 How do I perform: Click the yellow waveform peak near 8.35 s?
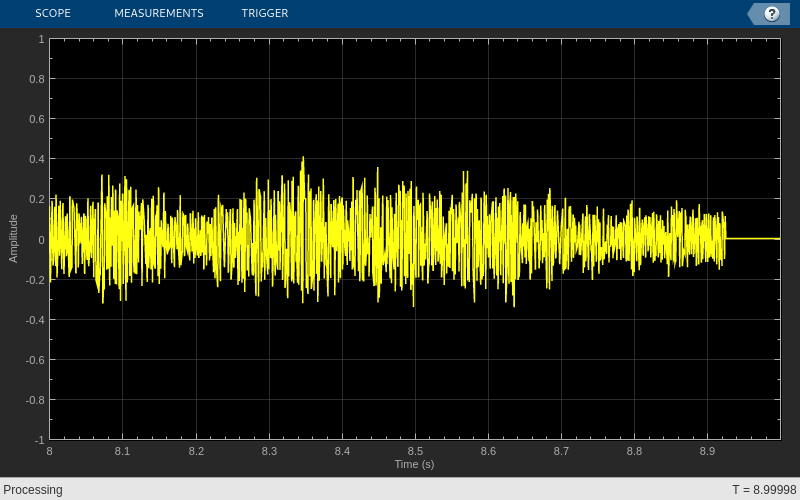(x=303, y=159)
